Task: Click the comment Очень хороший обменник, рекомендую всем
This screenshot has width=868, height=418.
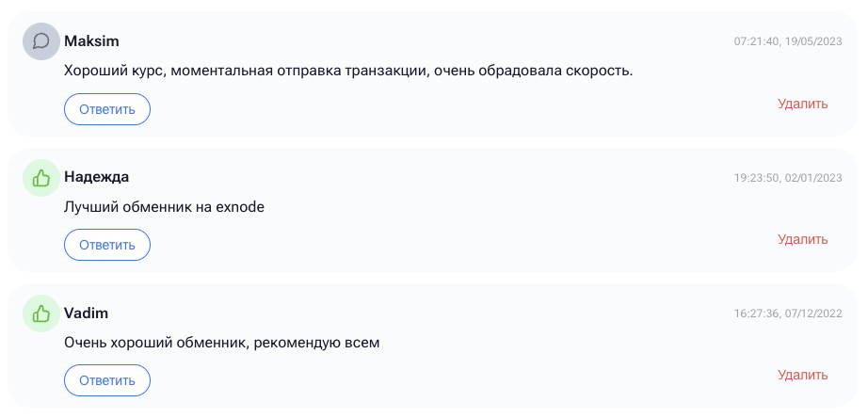Action: [x=222, y=343]
